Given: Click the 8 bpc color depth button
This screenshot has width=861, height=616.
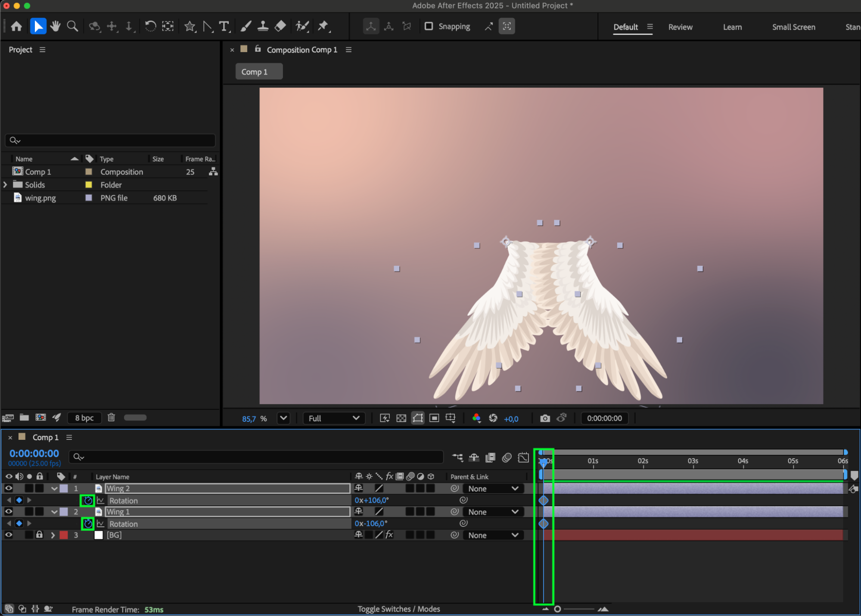Looking at the screenshot, I should pyautogui.click(x=84, y=417).
